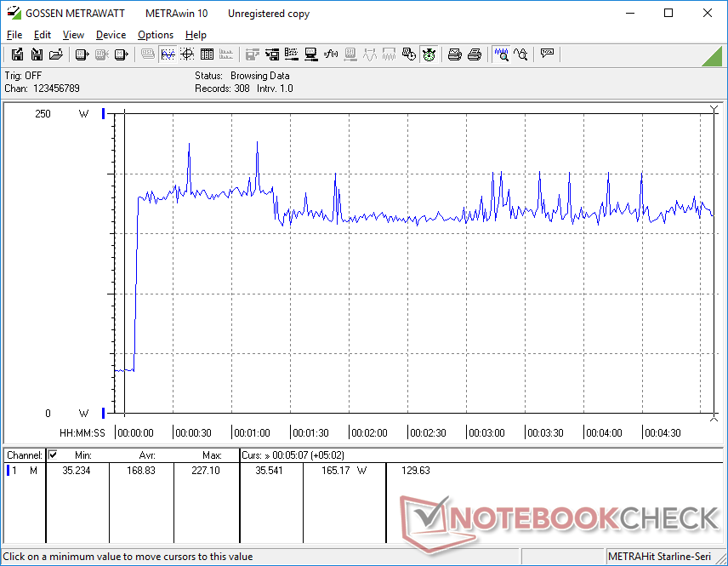Click the METRAHit Starline-Seri status field
The image size is (728, 566).
click(659, 557)
